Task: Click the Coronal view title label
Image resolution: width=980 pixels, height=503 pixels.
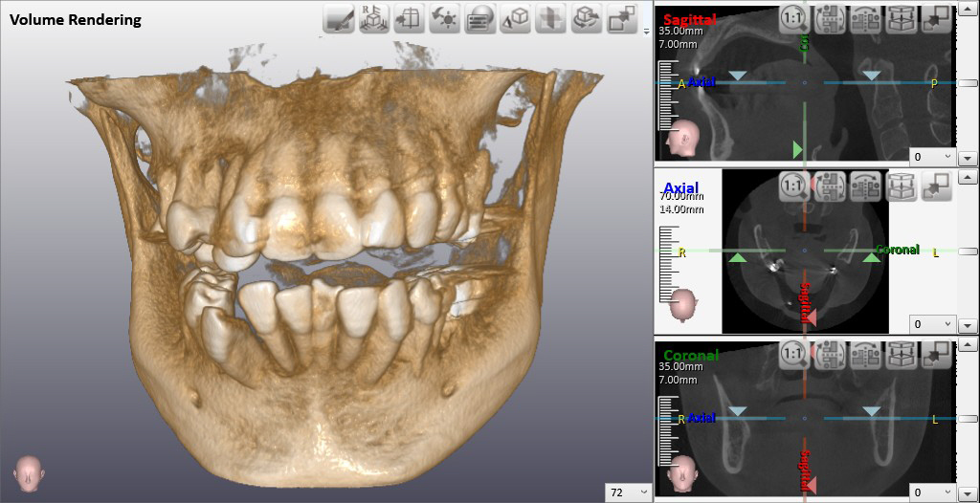Action: [x=691, y=355]
